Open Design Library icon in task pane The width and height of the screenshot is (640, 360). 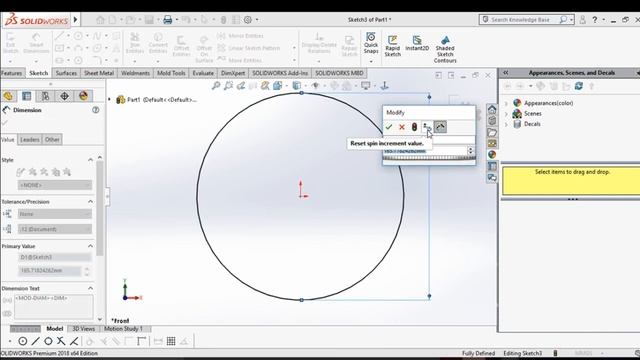pyautogui.click(x=492, y=121)
